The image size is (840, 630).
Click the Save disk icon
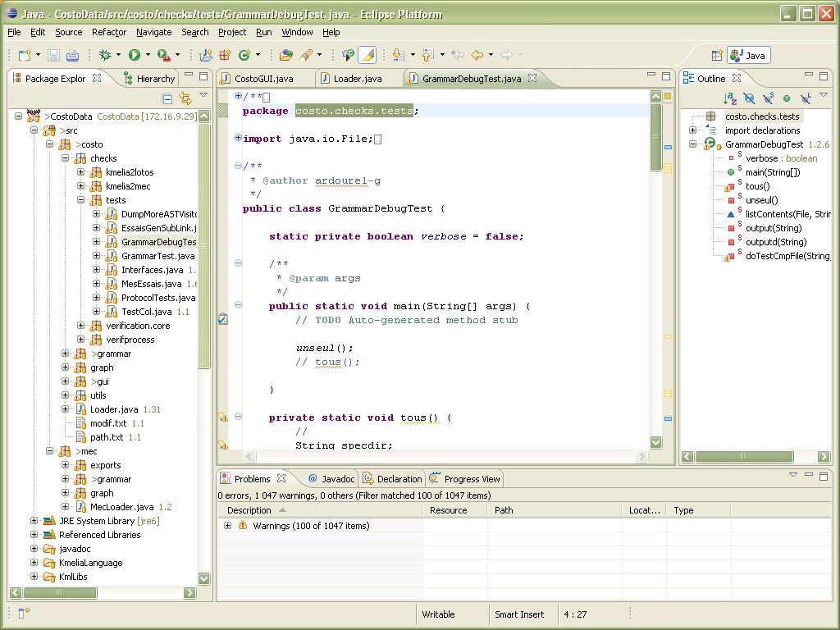click(53, 55)
